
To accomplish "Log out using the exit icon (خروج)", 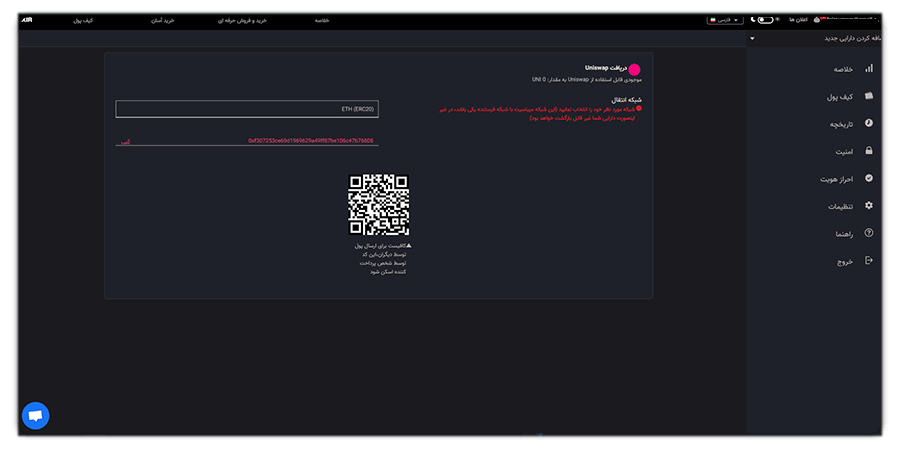I will (868, 260).
